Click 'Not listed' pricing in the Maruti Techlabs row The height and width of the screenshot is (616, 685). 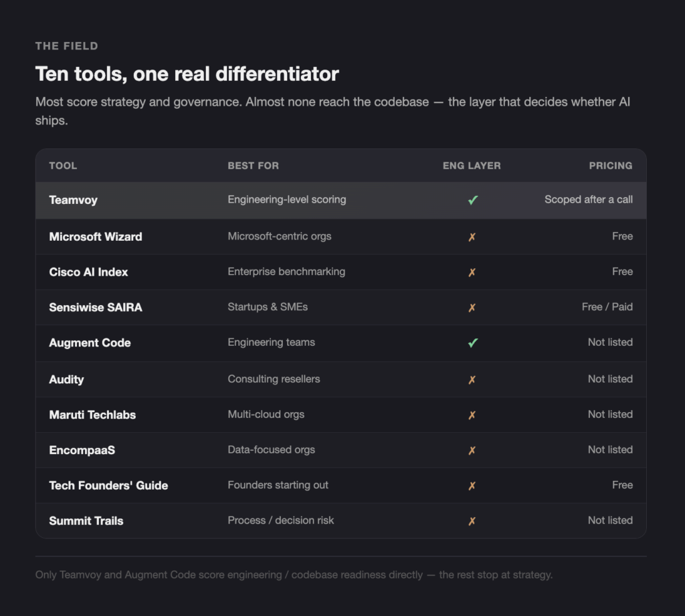(610, 415)
